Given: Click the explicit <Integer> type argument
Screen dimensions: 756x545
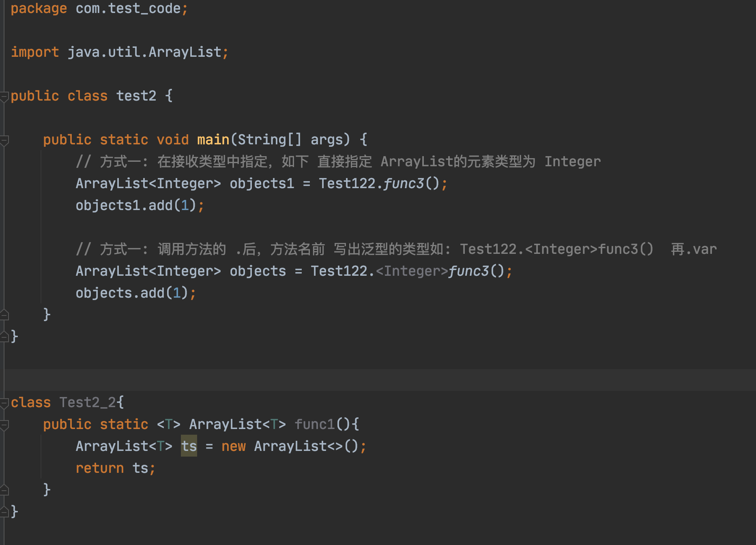Looking at the screenshot, I should (x=412, y=271).
